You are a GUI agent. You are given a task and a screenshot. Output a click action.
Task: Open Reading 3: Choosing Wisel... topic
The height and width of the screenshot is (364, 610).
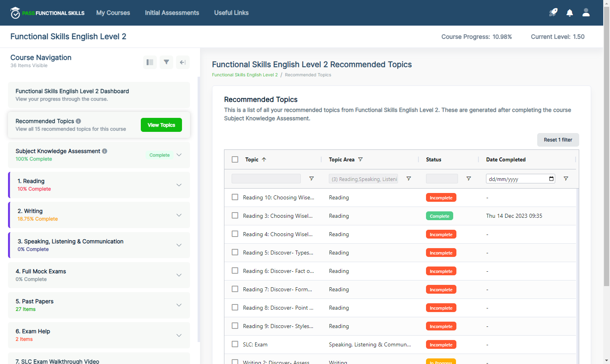(x=278, y=216)
